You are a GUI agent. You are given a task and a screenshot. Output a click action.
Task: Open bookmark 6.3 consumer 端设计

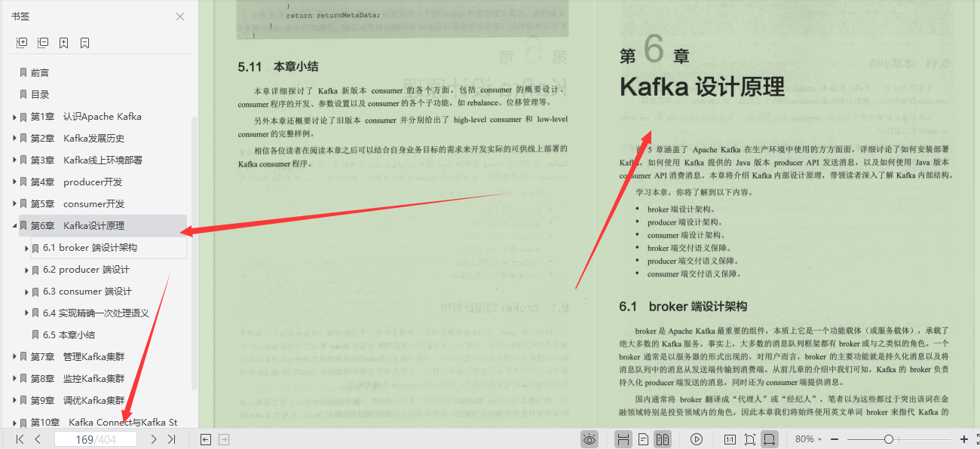(87, 292)
